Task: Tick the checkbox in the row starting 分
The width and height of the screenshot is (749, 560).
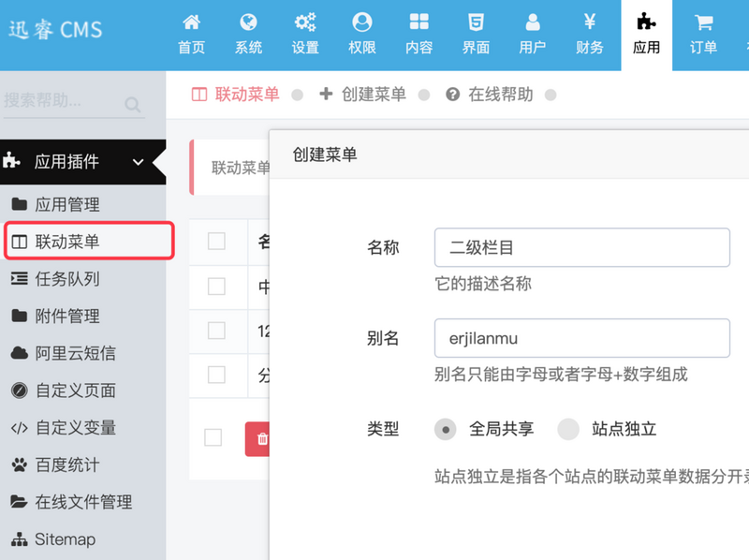Action: coord(216,376)
